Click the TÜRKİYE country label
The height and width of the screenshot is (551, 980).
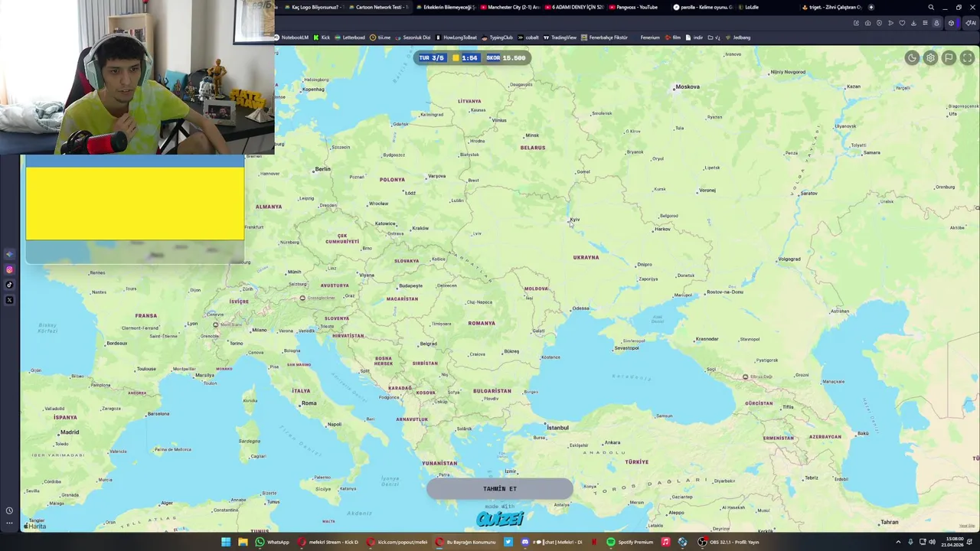pyautogui.click(x=636, y=461)
